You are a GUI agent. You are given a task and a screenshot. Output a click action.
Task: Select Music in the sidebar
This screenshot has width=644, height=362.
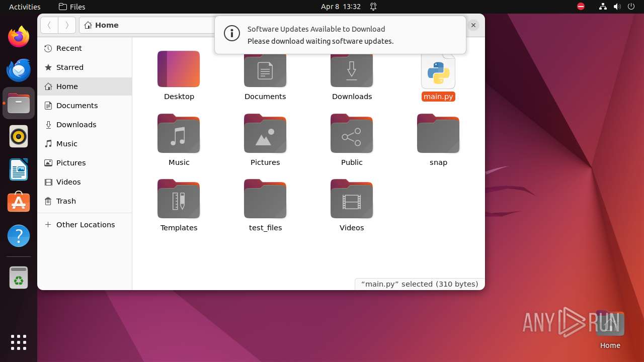[x=85, y=144]
